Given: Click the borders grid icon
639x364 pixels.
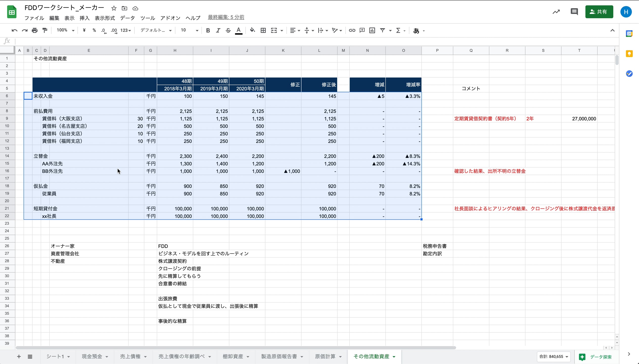Looking at the screenshot, I should 263,31.
